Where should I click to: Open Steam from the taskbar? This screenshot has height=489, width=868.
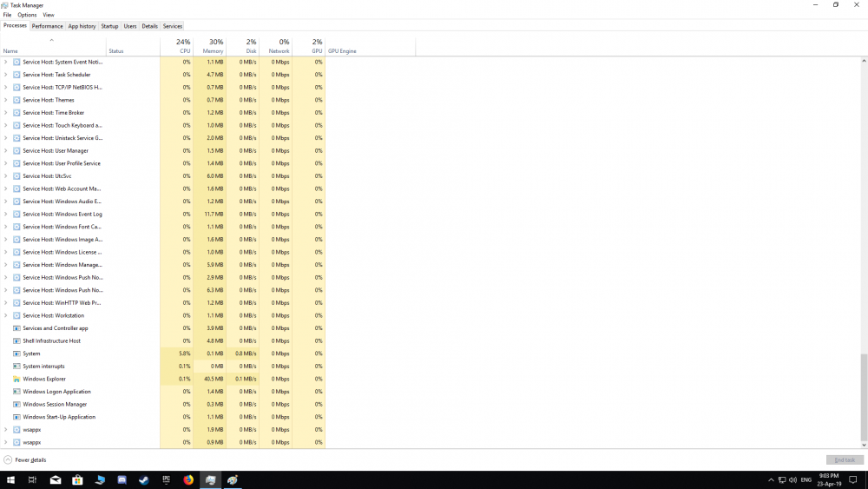[x=144, y=479]
